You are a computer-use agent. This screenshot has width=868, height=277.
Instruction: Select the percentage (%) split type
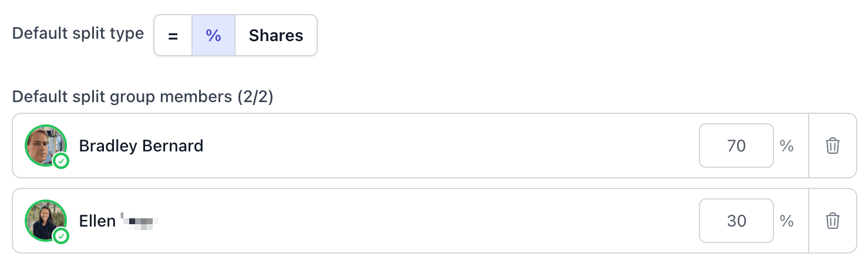tap(213, 35)
